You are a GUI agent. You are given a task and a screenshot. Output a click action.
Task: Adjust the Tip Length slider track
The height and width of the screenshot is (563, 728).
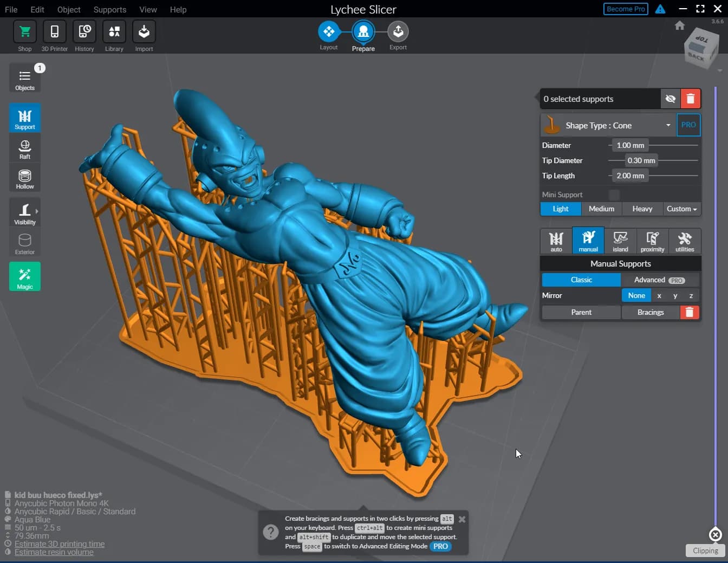coord(674,176)
